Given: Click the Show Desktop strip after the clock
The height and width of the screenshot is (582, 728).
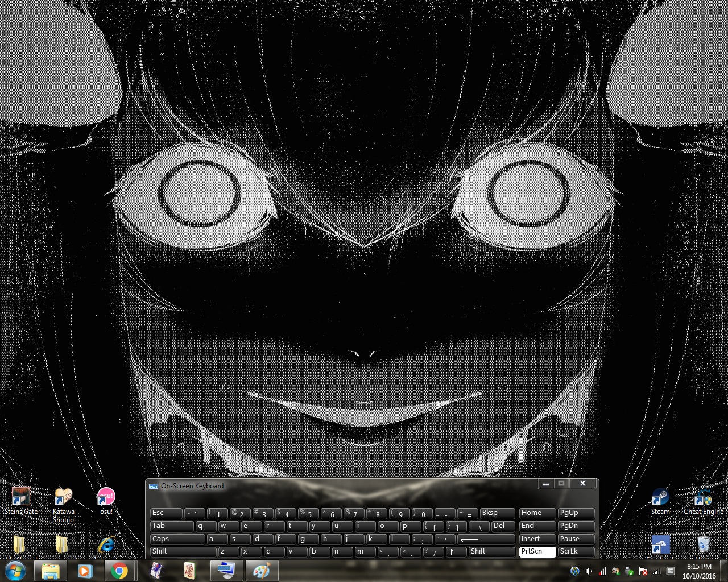Looking at the screenshot, I should 723,571.
